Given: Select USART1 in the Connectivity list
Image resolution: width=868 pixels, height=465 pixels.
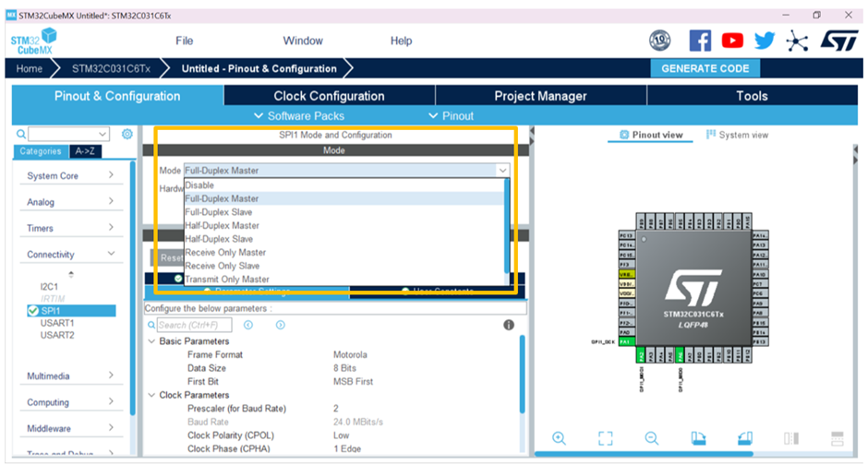Looking at the screenshot, I should 57,323.
